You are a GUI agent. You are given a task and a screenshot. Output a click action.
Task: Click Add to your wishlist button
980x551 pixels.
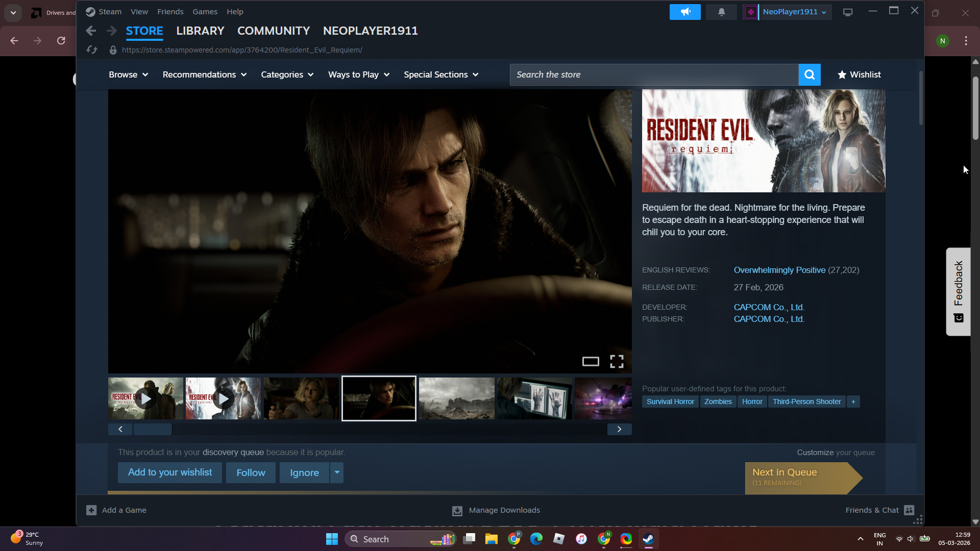[170, 472]
